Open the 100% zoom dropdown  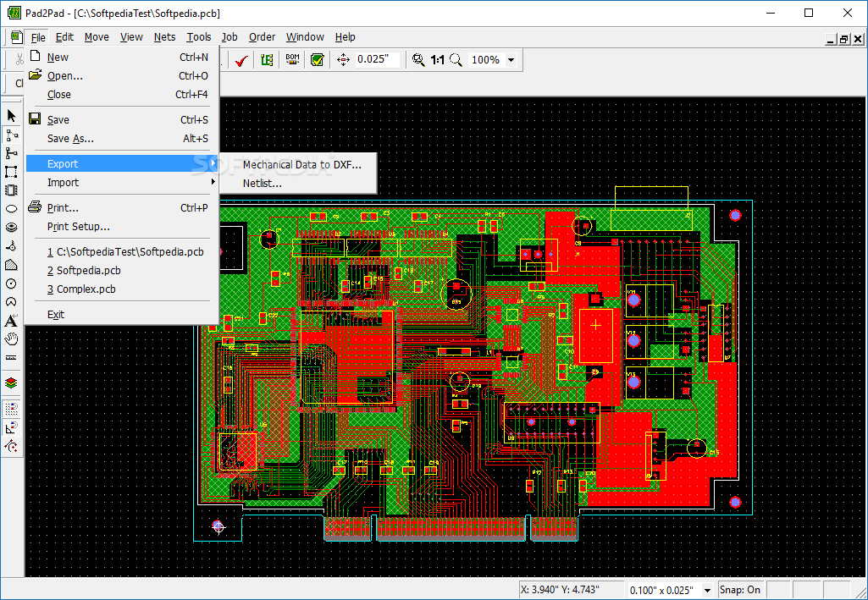tap(511, 60)
